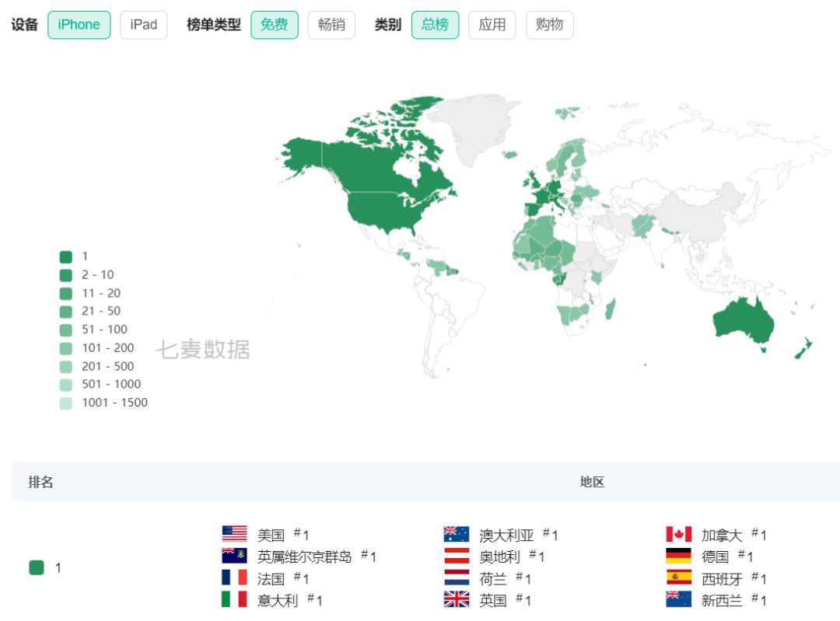The image size is (840, 621).
Task: Click the Canada flag icon beside 加拿大
Action: pos(677,534)
